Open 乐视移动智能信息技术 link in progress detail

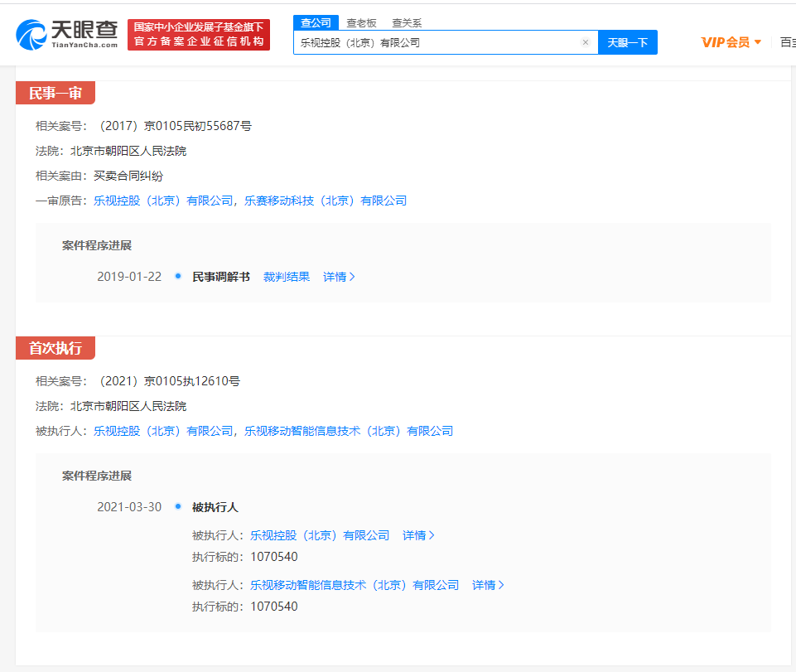(x=355, y=585)
